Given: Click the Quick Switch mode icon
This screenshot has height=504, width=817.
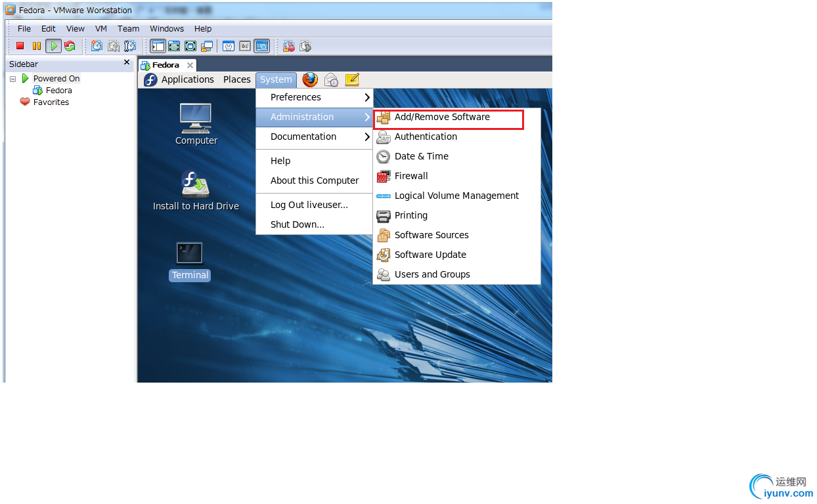Looking at the screenshot, I should (174, 46).
